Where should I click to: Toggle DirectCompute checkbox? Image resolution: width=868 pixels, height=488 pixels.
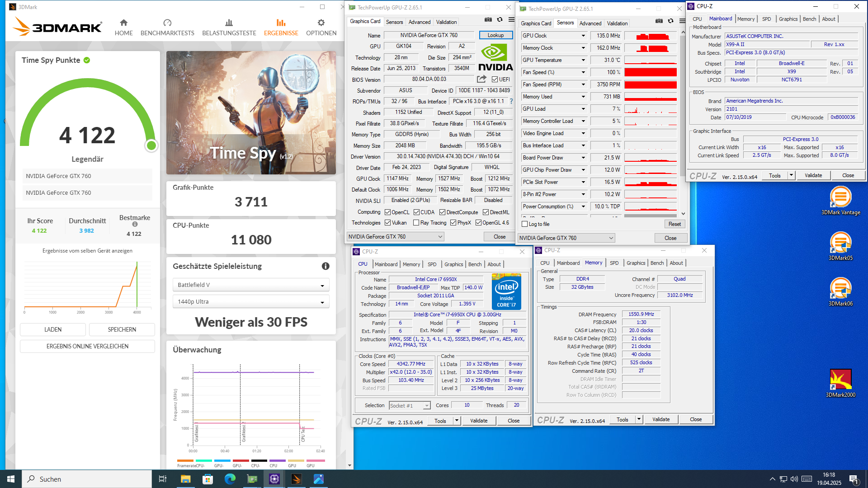(443, 212)
